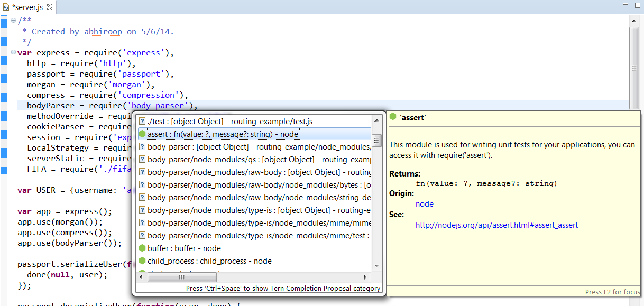The width and height of the screenshot is (644, 306).
Task: Click the question-mark icon beside 'raw-body' completion
Action: click(x=142, y=172)
